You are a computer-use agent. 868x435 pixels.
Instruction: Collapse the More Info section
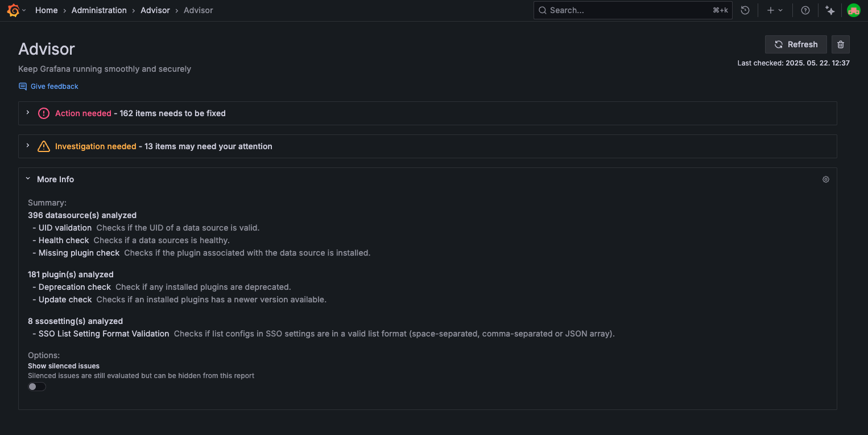click(28, 178)
